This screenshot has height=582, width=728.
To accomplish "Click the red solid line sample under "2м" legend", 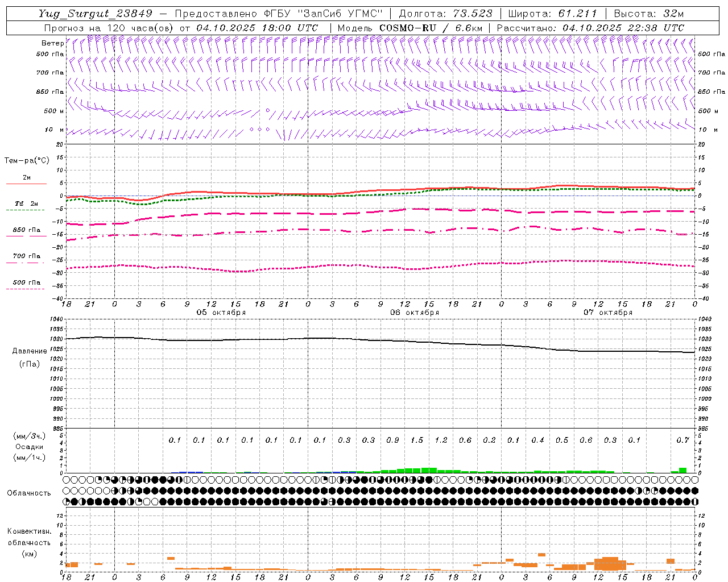I will point(26,184).
